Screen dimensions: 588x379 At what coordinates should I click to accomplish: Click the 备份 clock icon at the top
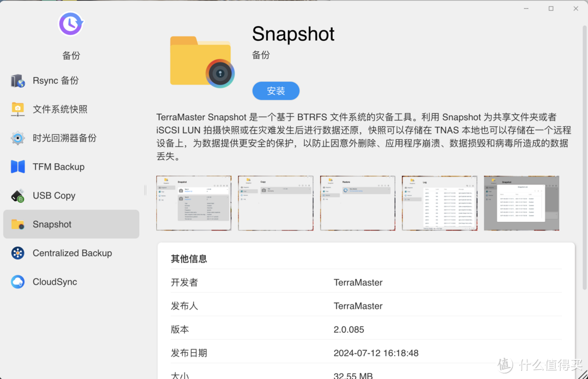[71, 24]
